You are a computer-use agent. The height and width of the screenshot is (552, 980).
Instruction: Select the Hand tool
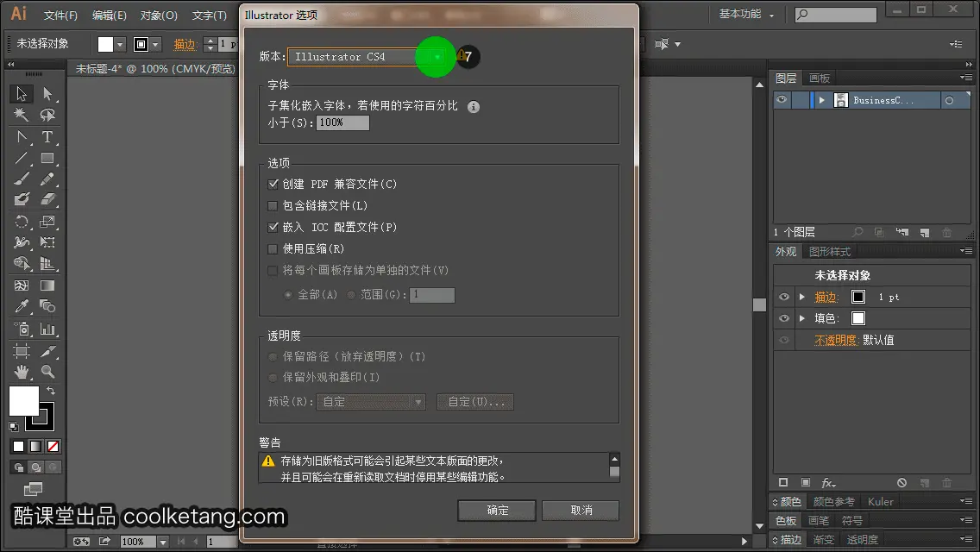point(22,372)
